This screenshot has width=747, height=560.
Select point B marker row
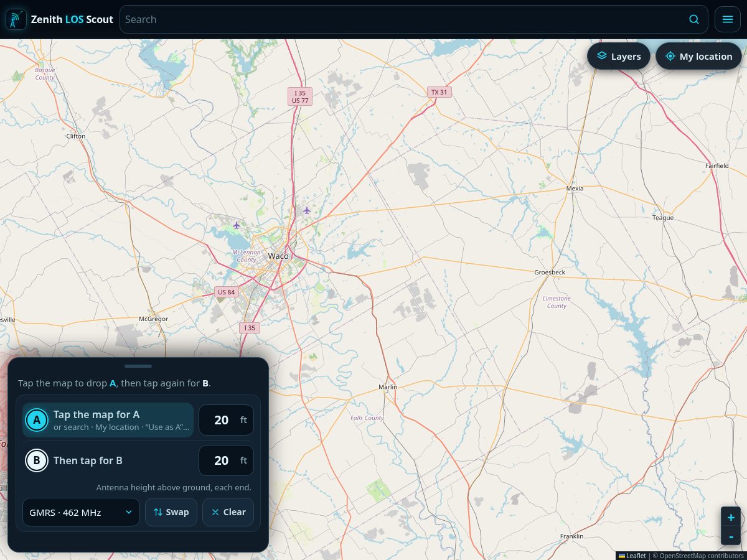click(x=108, y=460)
